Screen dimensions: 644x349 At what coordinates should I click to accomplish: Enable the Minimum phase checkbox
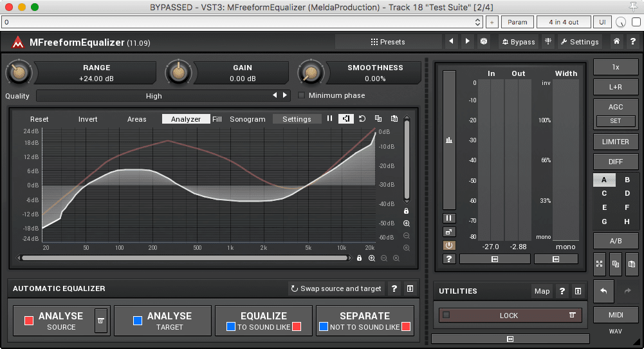(x=302, y=96)
